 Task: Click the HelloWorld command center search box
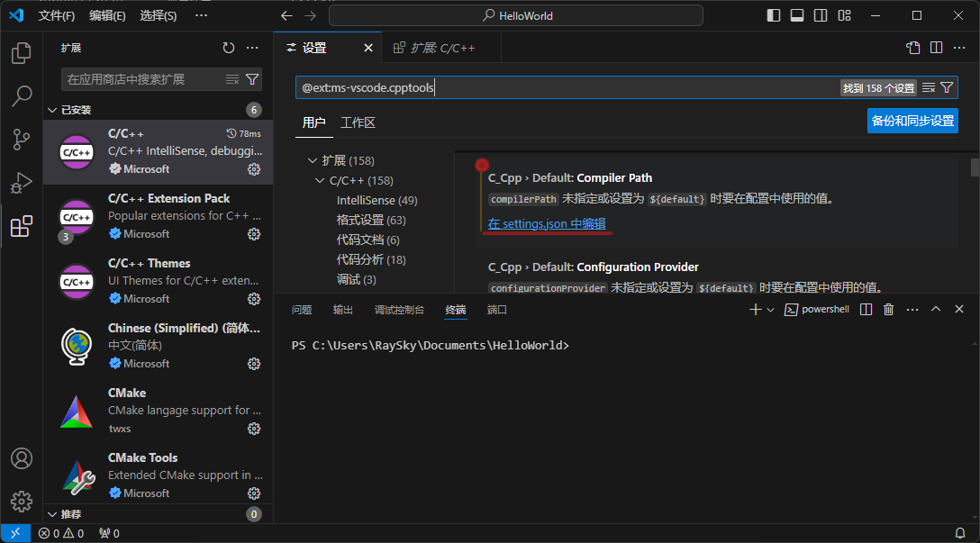click(x=515, y=15)
